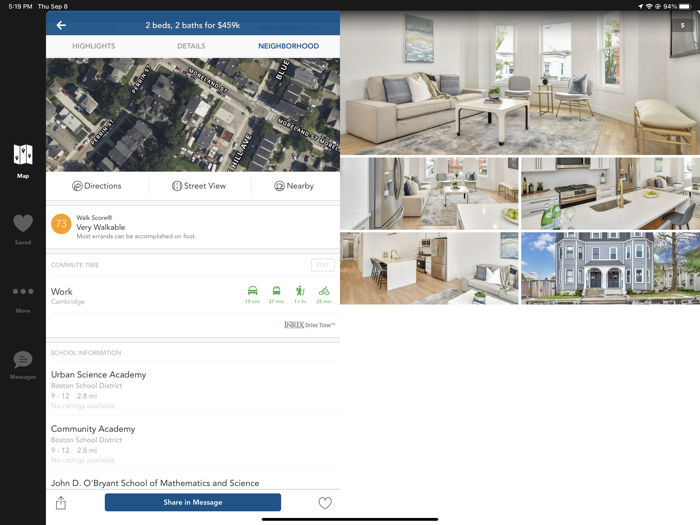Get Directions to the property
Image resolution: width=700 pixels, height=525 pixels.
pos(97,186)
